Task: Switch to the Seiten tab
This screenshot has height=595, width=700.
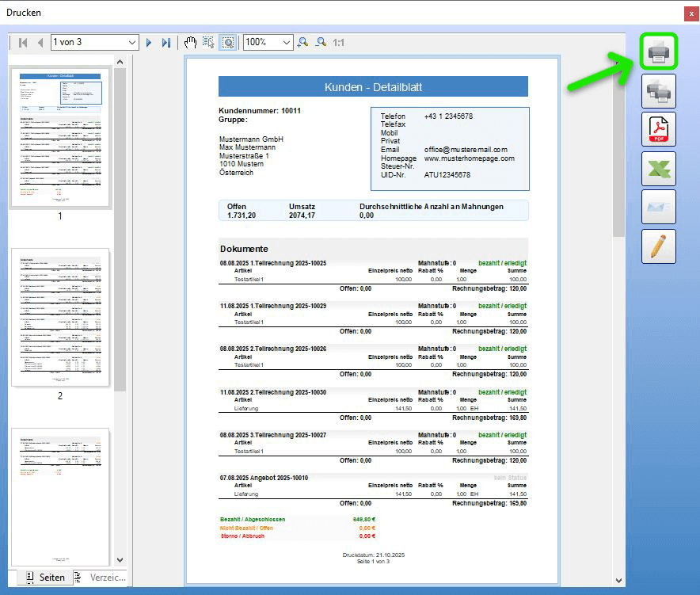Action: click(44, 578)
